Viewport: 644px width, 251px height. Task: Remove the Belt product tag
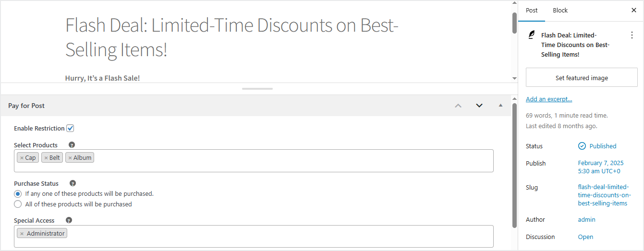coord(46,158)
